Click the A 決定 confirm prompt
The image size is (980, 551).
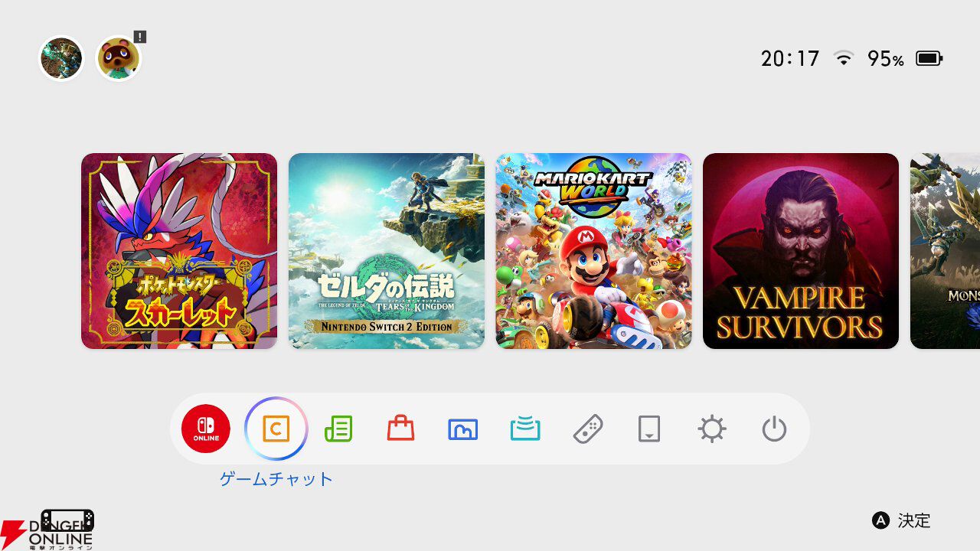[901, 520]
